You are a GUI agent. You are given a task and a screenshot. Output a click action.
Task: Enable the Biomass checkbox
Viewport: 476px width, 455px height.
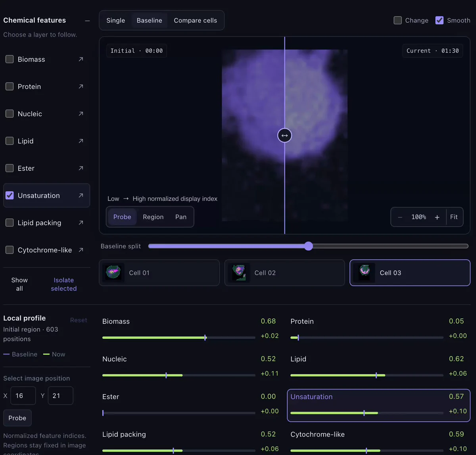tap(10, 59)
